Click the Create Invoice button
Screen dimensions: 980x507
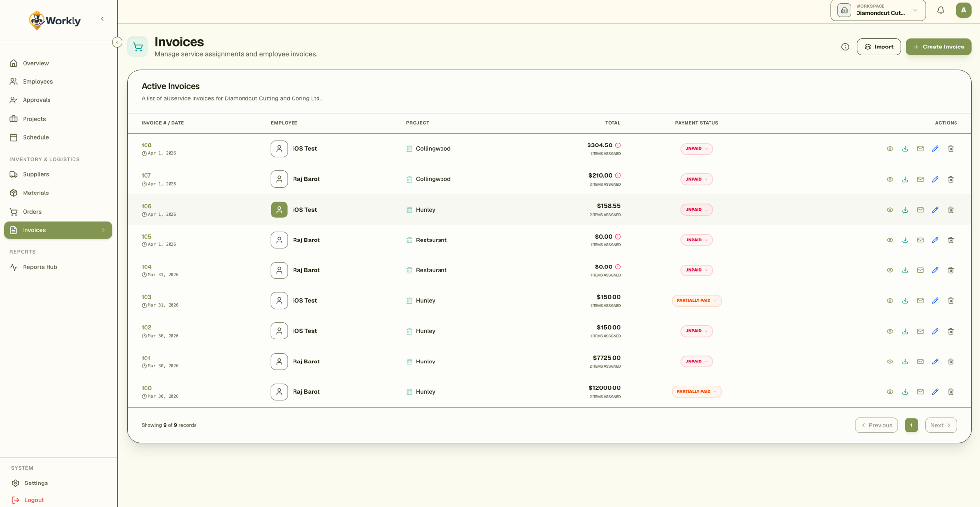coord(938,47)
